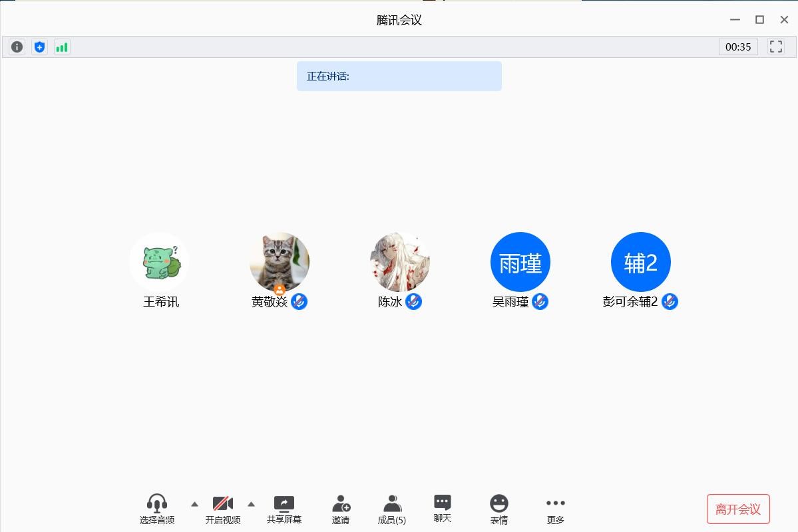Open the 聊天 chat panel
The height and width of the screenshot is (532, 798).
tap(443, 503)
